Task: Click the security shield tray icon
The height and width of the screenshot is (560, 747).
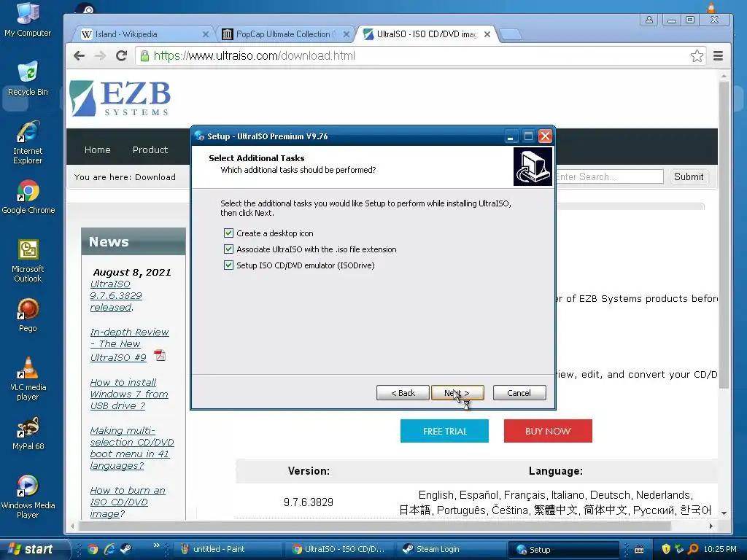Action: point(666,549)
